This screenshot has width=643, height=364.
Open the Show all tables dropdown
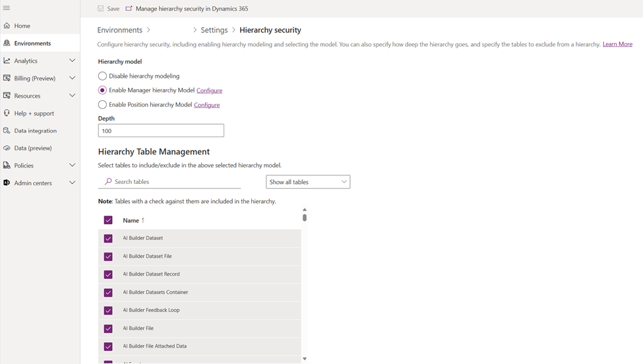click(x=308, y=182)
